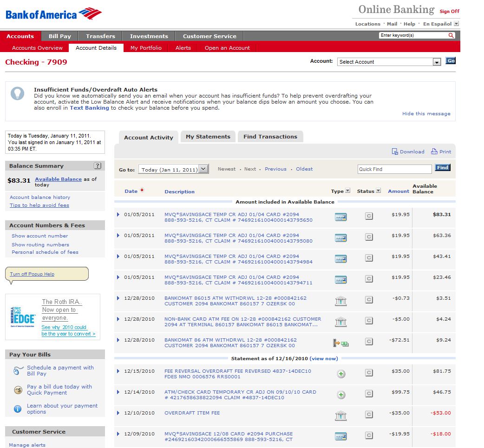Image resolution: width=484 pixels, height=448 pixels.
Task: Click the Bank of America logo
Action: [54, 14]
